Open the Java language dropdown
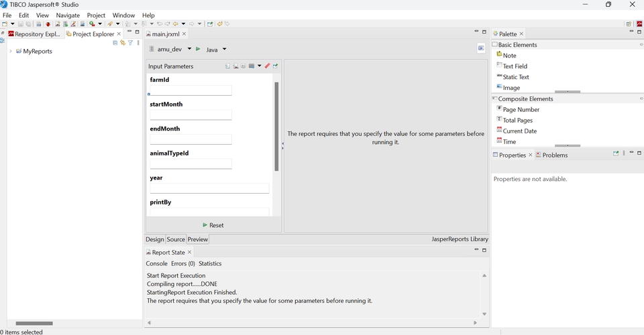The width and height of the screenshot is (644, 335). point(224,49)
